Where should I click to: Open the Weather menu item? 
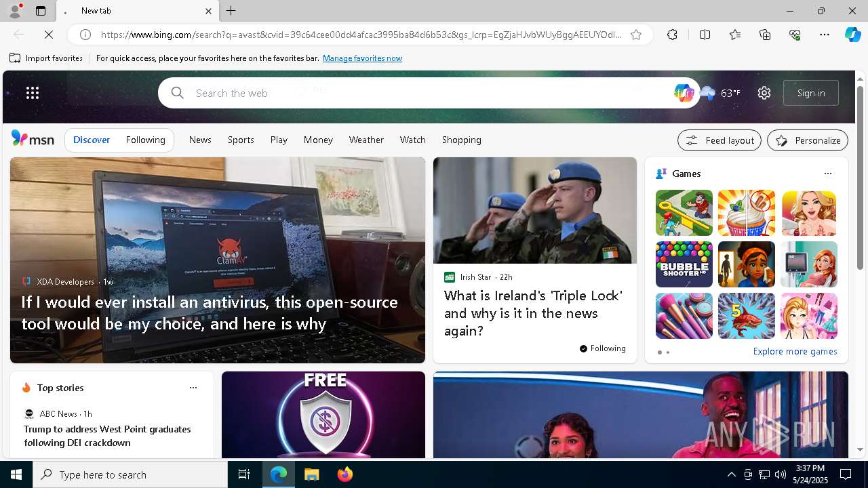(x=366, y=140)
